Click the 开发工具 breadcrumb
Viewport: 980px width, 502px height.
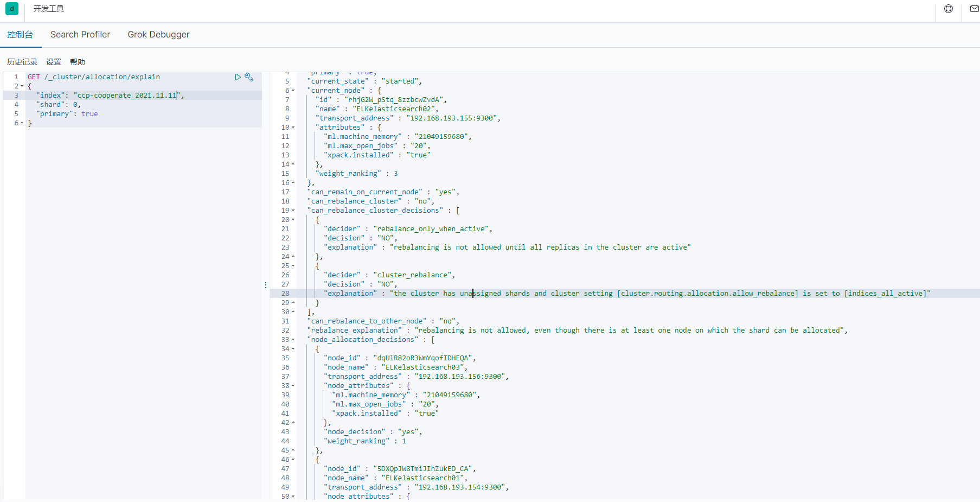pos(49,9)
